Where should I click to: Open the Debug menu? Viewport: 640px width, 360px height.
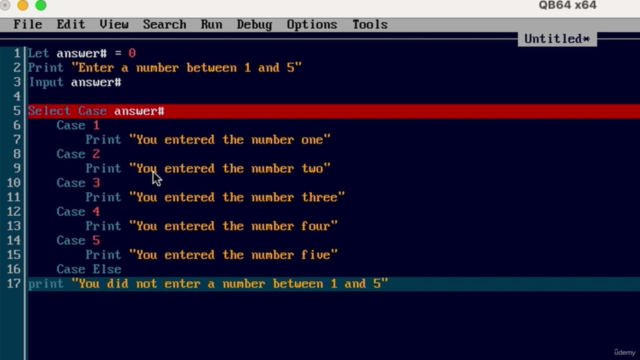pyautogui.click(x=255, y=24)
